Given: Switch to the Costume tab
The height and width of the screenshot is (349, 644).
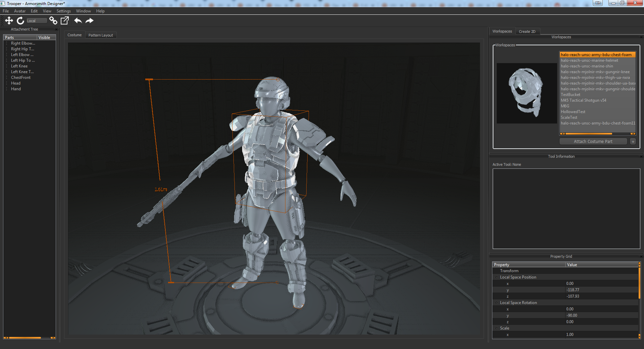Looking at the screenshot, I should 74,35.
